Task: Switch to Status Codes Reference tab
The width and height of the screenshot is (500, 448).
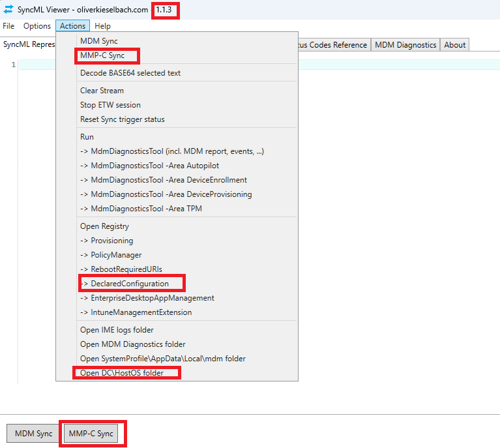Action: pos(334,45)
